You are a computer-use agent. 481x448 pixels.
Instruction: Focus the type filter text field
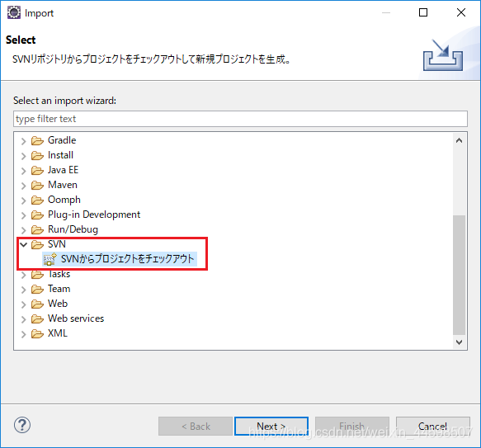pyautogui.click(x=241, y=119)
